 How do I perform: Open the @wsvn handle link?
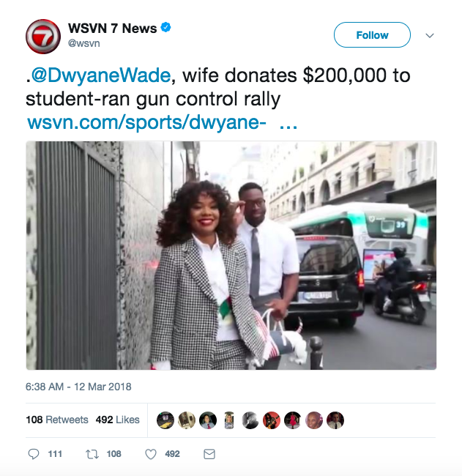tap(83, 43)
